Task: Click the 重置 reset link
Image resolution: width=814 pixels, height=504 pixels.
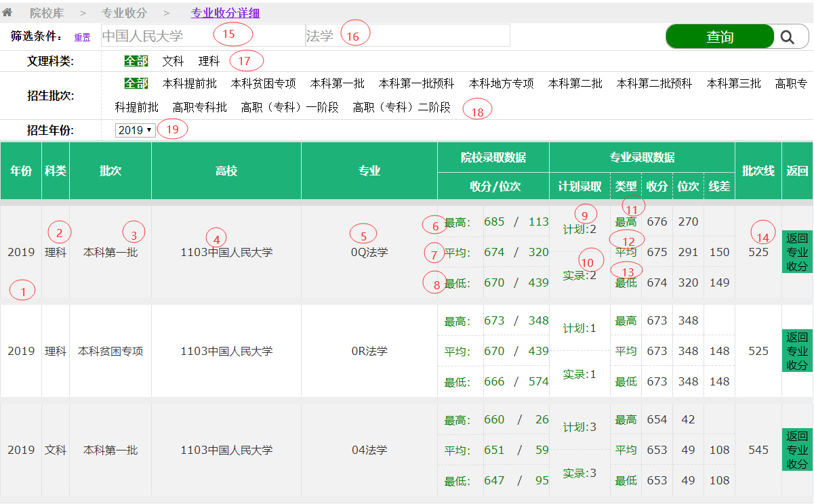Action: [x=82, y=37]
